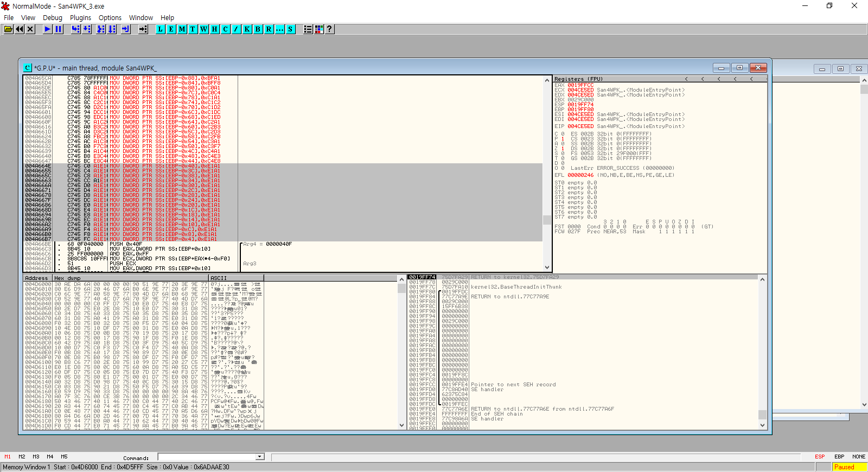Open the Options menu
Viewport: 868px width, 472px height.
[x=110, y=18]
